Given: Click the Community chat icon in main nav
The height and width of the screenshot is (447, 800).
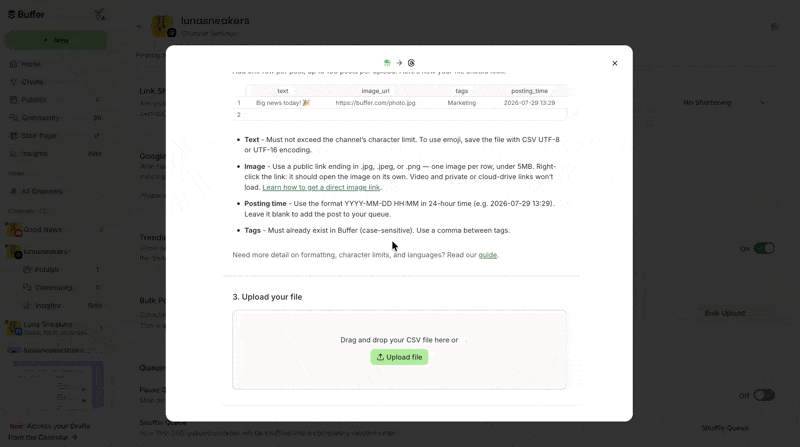Looking at the screenshot, I should pos(14,117).
